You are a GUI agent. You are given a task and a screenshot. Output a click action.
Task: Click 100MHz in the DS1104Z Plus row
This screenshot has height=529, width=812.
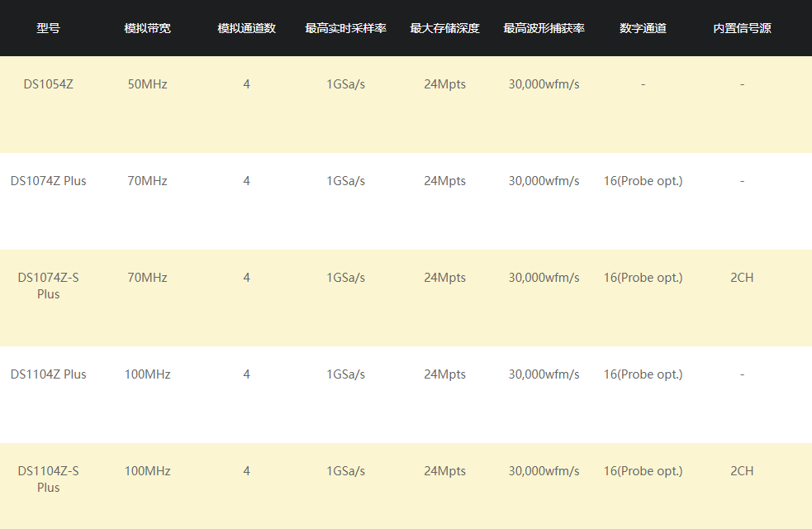148,374
